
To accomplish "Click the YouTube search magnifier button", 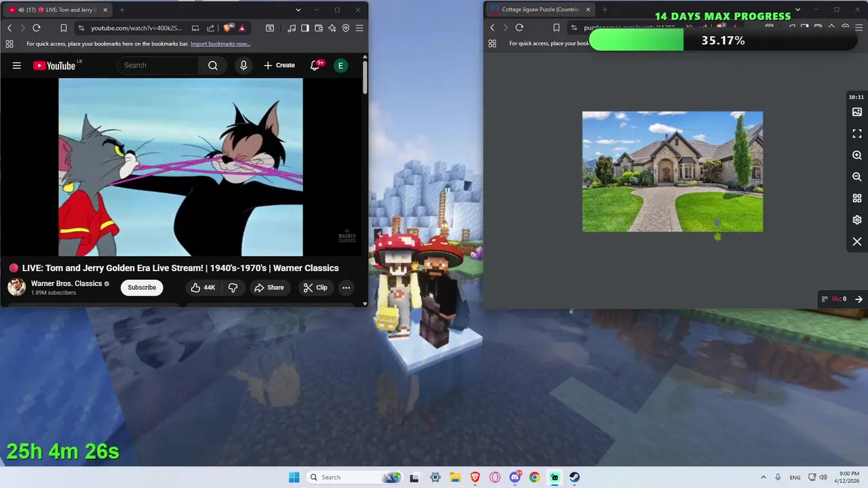I will (213, 65).
